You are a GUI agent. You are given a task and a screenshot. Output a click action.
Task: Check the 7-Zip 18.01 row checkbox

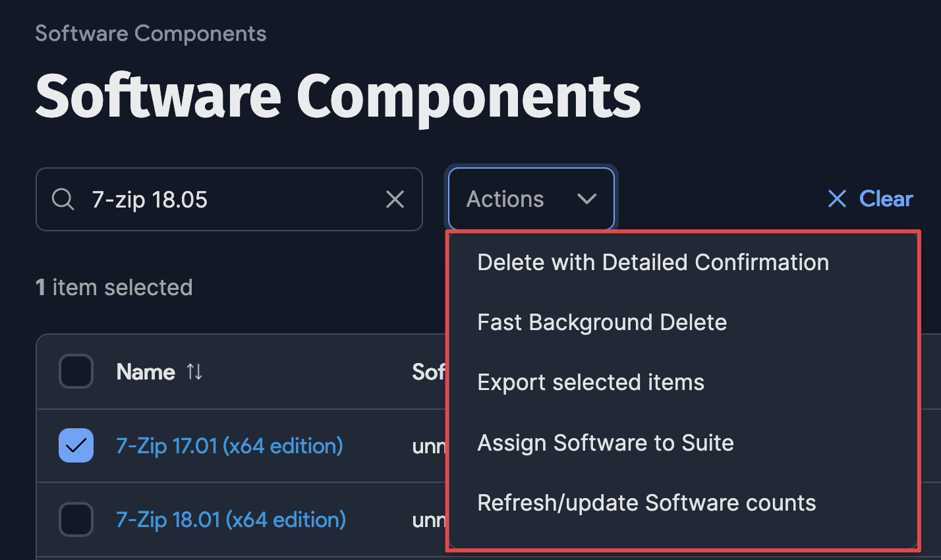click(76, 520)
